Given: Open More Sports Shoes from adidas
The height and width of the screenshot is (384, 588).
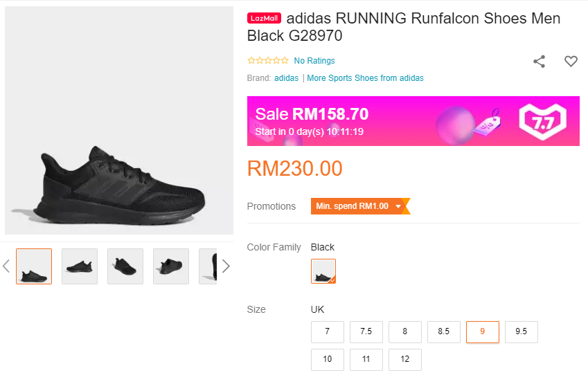Looking at the screenshot, I should 365,78.
